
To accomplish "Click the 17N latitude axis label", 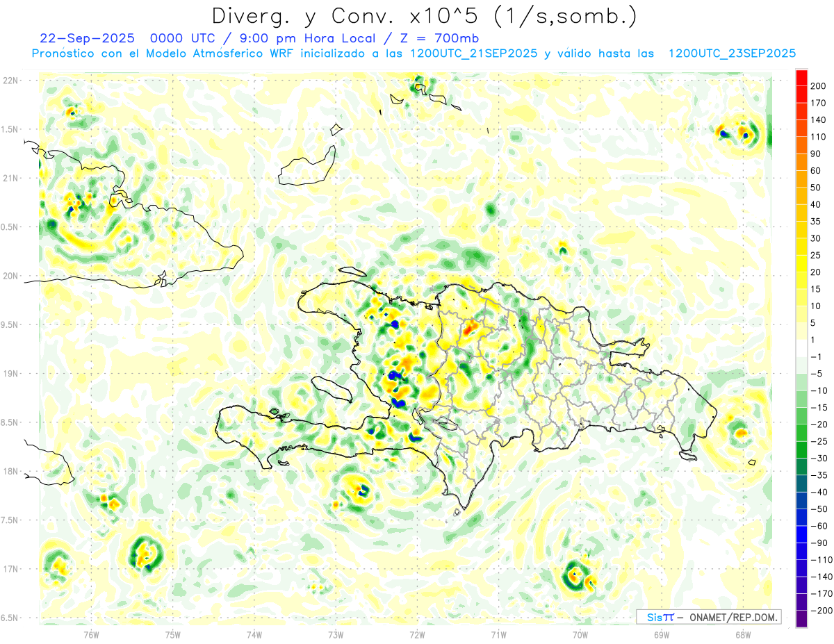I will 11,569.
